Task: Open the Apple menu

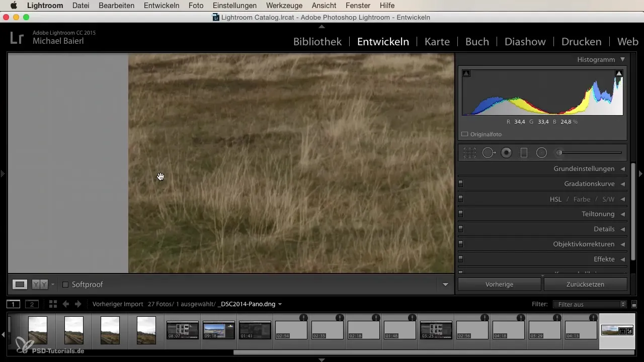Action: [14, 6]
